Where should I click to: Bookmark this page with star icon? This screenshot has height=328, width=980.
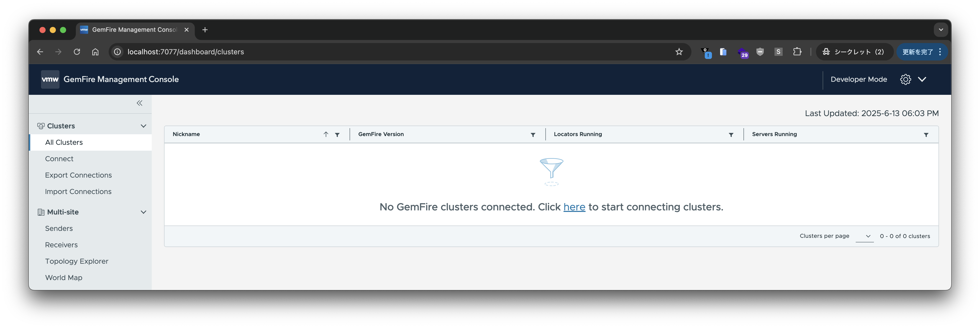point(679,52)
